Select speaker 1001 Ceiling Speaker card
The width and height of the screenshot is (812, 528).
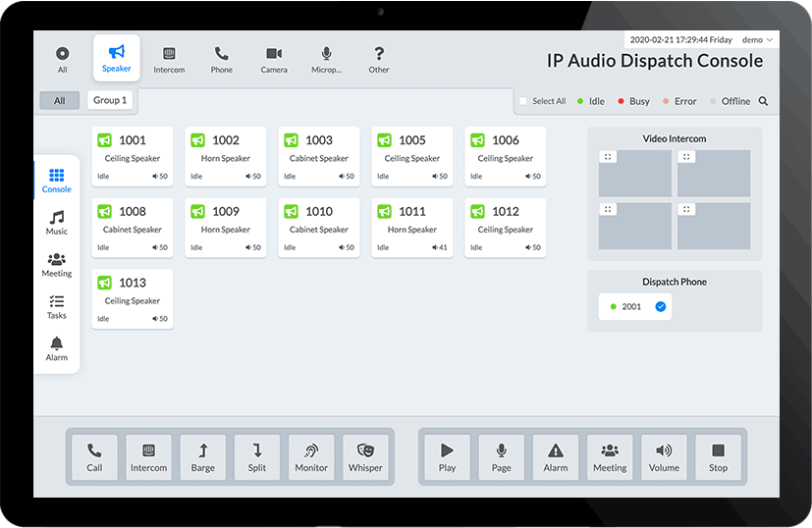tap(133, 156)
